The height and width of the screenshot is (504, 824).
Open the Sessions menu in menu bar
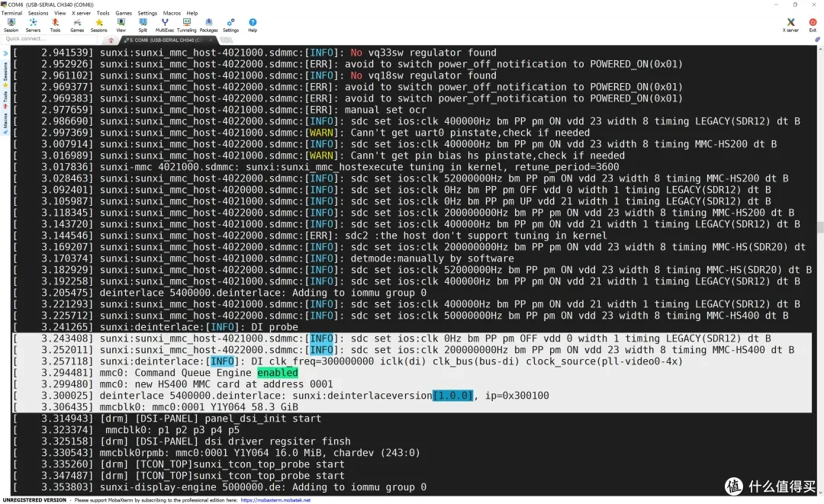(x=38, y=13)
